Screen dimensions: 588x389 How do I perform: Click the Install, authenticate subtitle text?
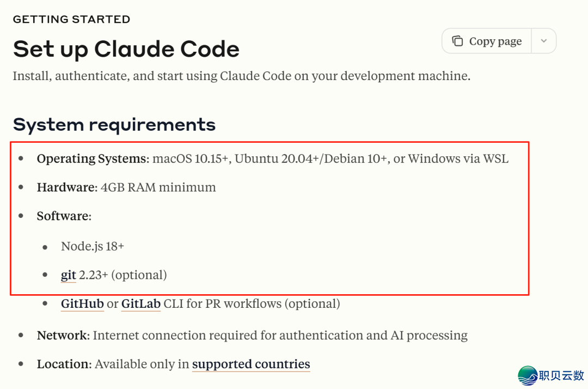click(241, 76)
